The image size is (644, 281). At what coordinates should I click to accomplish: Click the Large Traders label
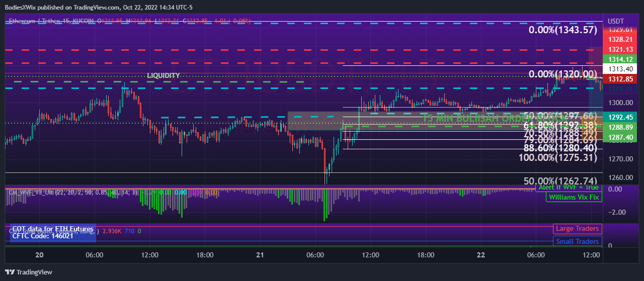click(577, 229)
